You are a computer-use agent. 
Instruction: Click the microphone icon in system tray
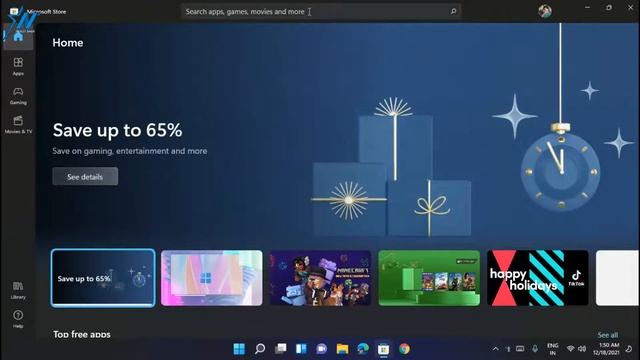535,349
